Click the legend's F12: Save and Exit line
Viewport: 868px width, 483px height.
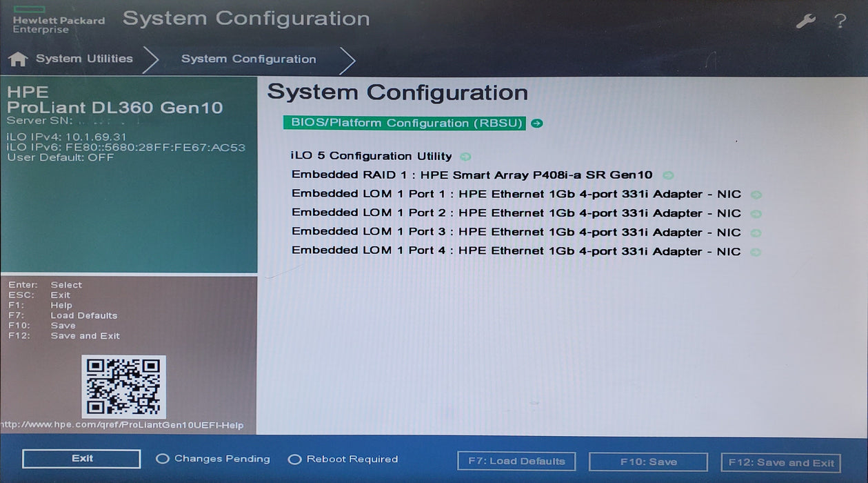coord(64,336)
